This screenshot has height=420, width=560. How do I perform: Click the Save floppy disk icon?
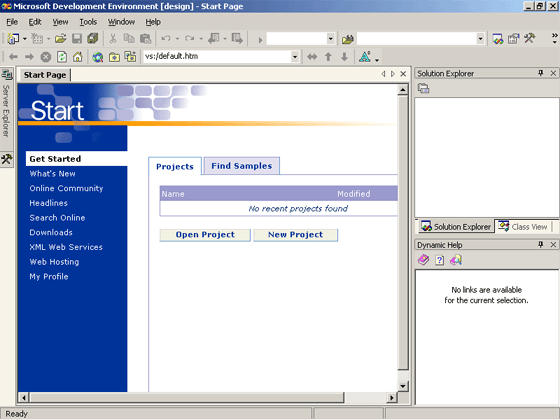coord(77,39)
